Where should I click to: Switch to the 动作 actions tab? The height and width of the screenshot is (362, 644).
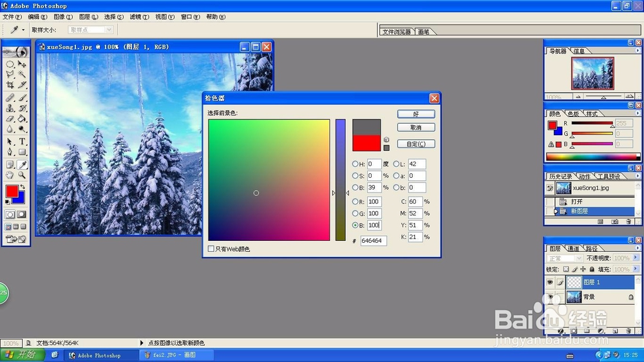tap(585, 176)
